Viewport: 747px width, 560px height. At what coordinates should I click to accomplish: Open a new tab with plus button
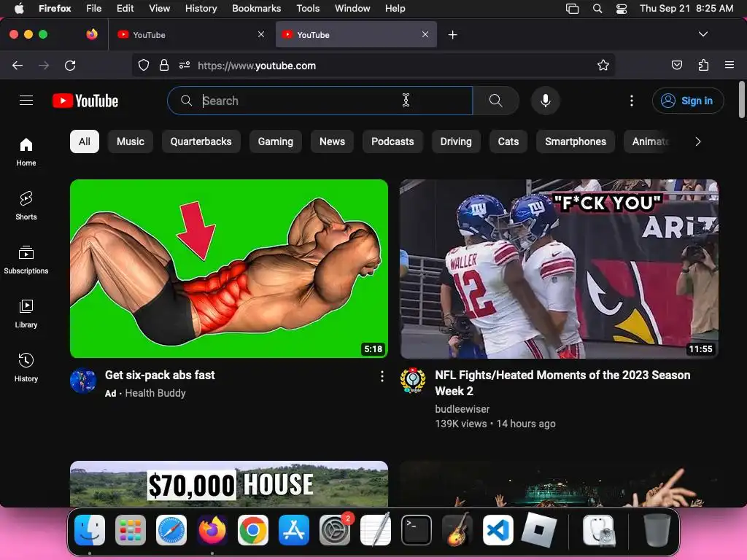452,35
